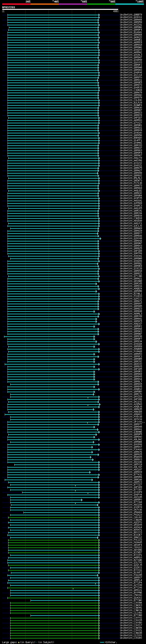Select hit label UniRef100_B8R4D0
Image resolution: width=146 pixels, height=644 pixels.
point(131,138)
